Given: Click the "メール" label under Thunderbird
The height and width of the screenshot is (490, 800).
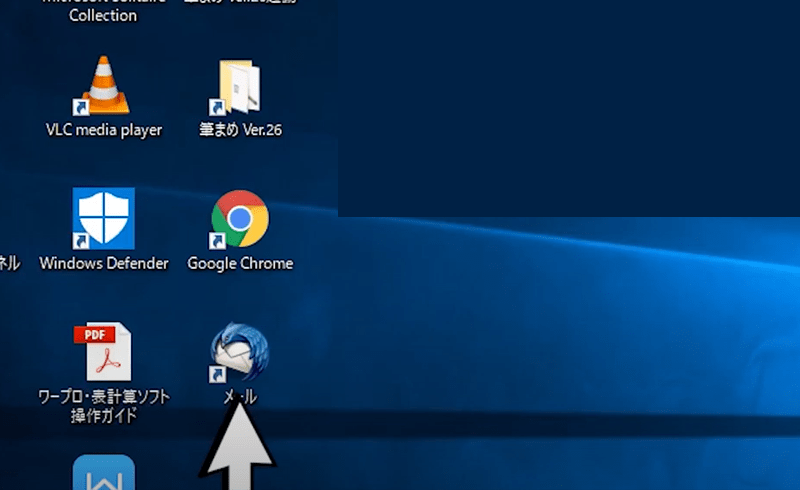Looking at the screenshot, I should pos(240,397).
